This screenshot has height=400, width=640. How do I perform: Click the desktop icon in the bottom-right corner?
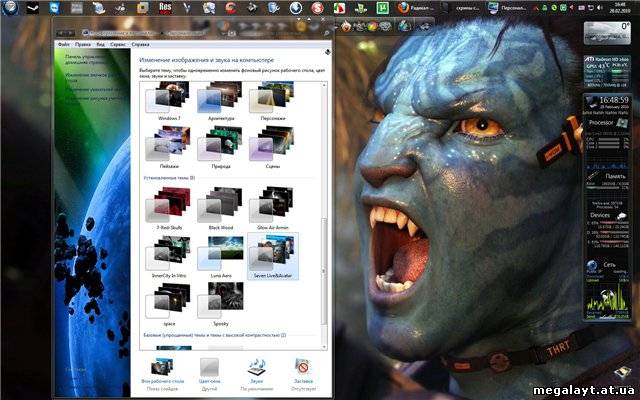click(622, 373)
